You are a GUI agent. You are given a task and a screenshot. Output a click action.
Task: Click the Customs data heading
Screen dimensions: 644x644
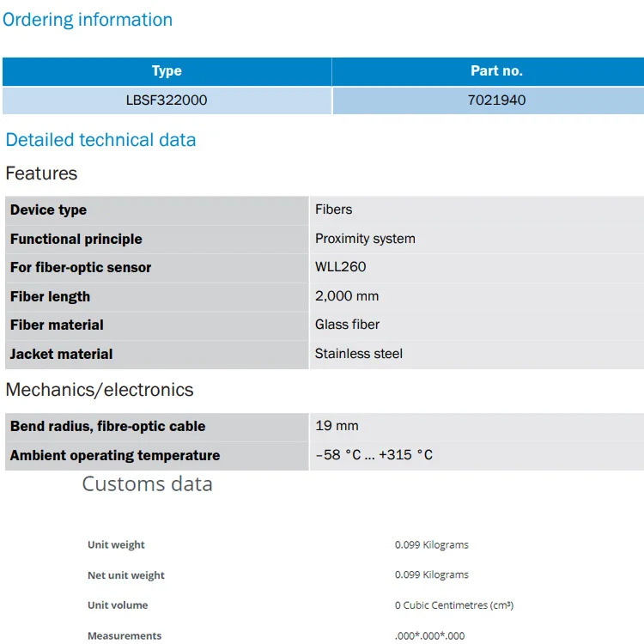(148, 483)
